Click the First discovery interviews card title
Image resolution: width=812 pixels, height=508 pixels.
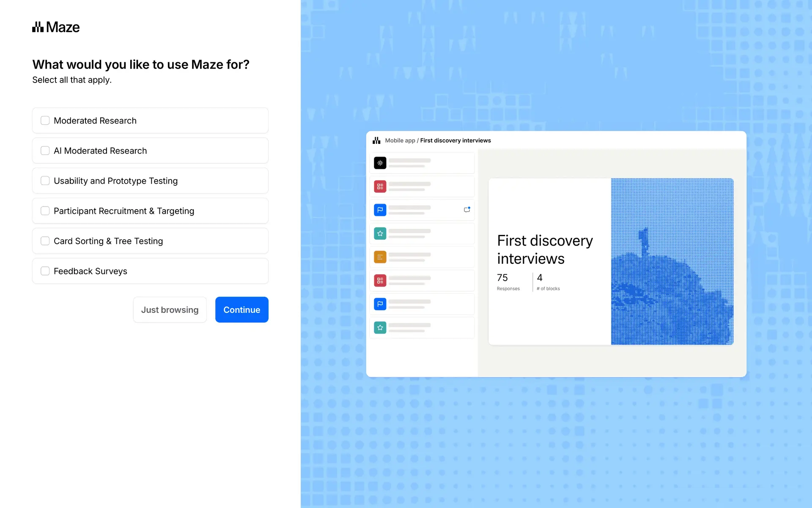click(x=545, y=249)
